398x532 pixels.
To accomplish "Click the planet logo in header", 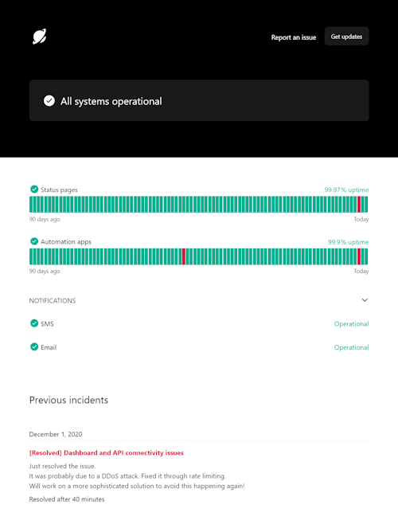I will coord(39,37).
